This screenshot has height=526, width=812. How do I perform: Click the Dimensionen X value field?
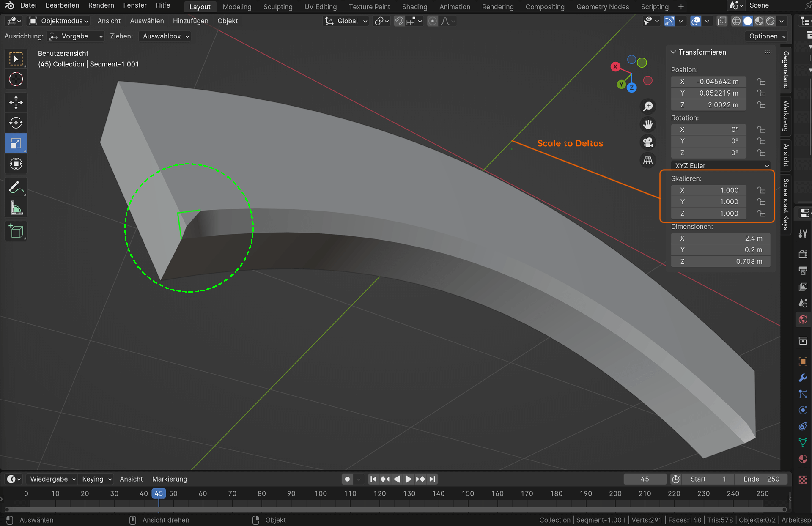point(720,238)
